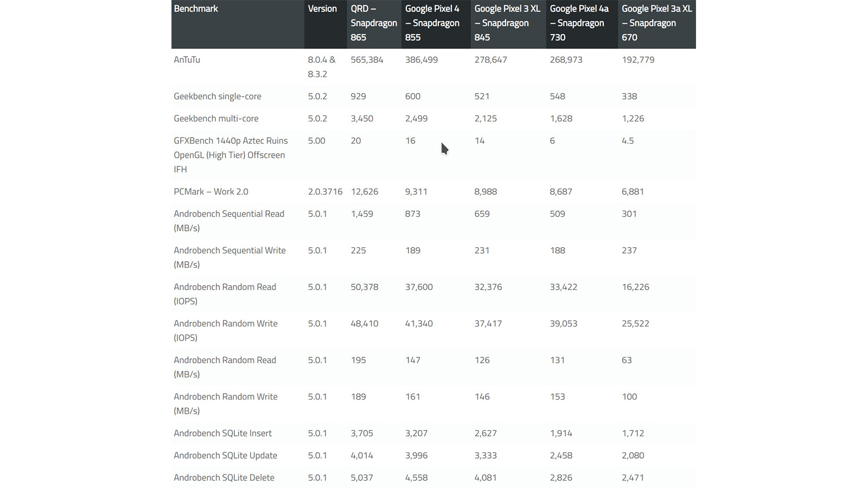This screenshot has height=488, width=868.
Task: Select the Geekbench single-core row label
Action: click(x=217, y=97)
